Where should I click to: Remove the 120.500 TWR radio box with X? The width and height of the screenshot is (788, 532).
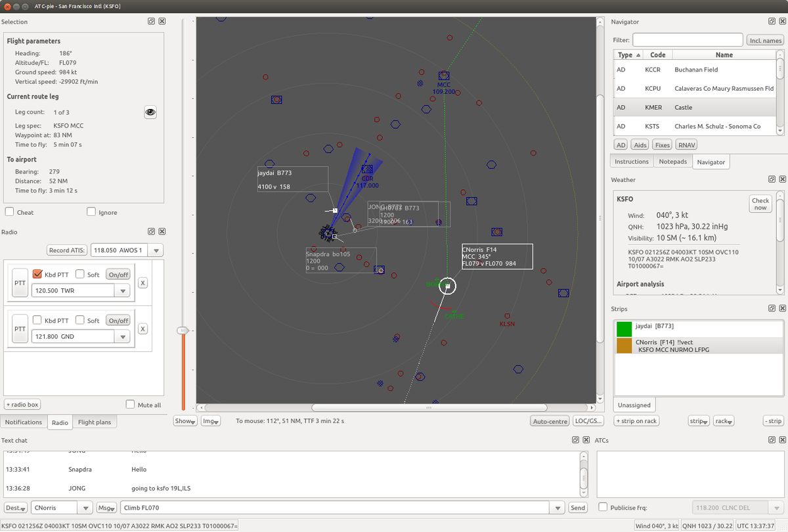click(x=142, y=282)
